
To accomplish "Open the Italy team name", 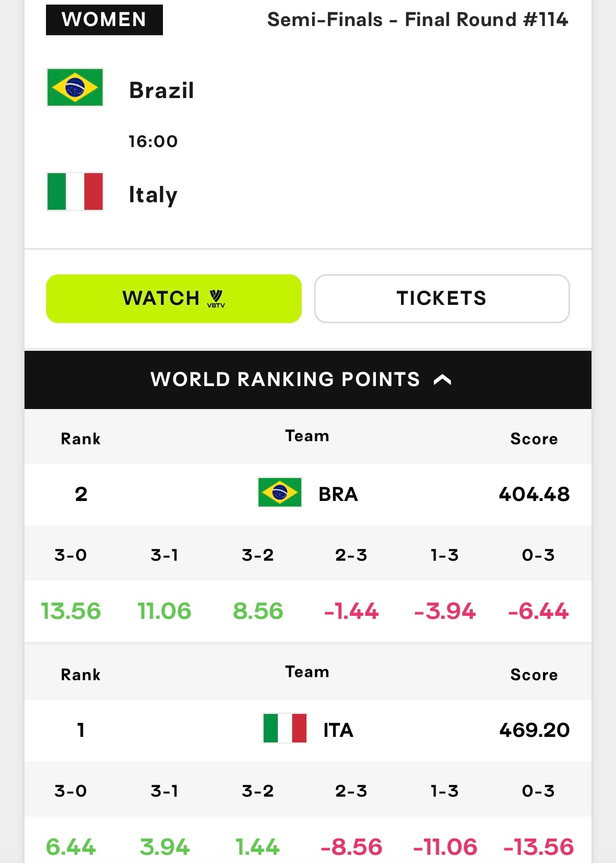I will [153, 195].
